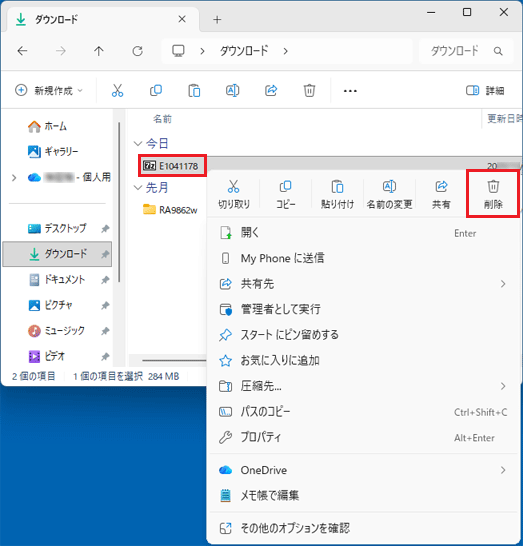Click the file list horizontal scrollbar
Image resolution: width=523 pixels, height=546 pixels.
point(174,360)
